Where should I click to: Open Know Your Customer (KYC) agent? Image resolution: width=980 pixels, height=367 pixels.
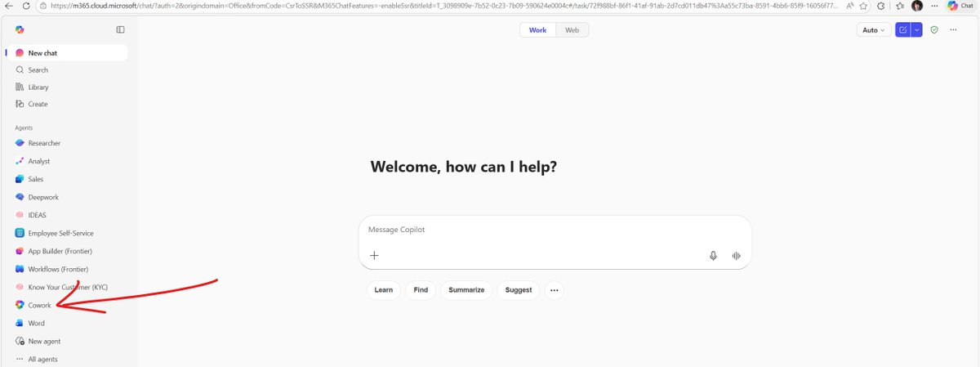(x=67, y=287)
